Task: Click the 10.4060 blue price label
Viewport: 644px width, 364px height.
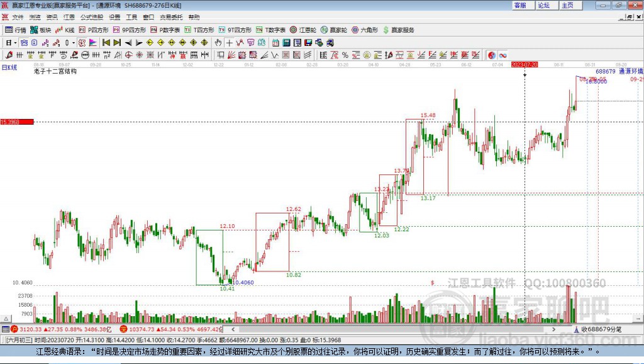Action: coord(243,283)
